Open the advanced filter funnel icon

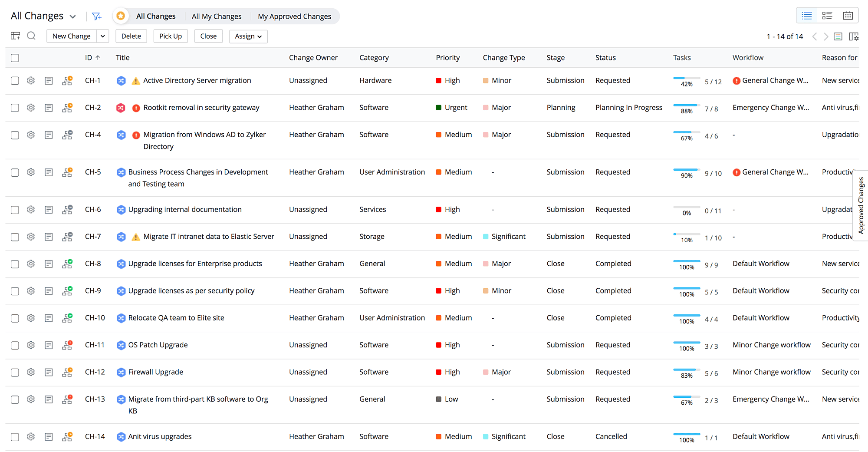(x=96, y=16)
